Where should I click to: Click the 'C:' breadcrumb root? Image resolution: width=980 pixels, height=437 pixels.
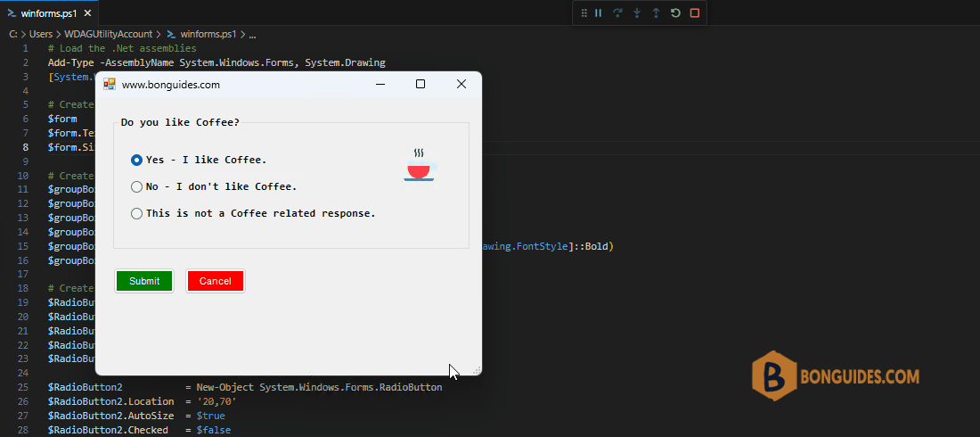13,35
